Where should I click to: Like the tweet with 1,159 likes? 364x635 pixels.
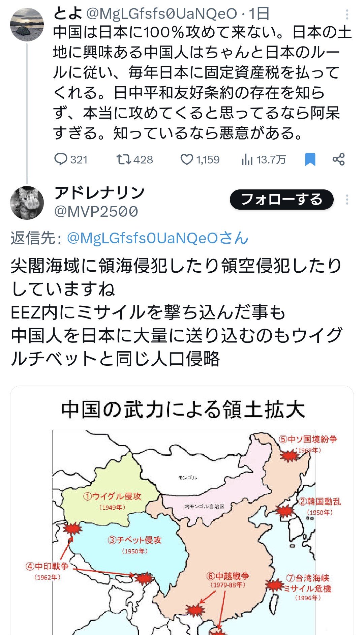pos(186,159)
